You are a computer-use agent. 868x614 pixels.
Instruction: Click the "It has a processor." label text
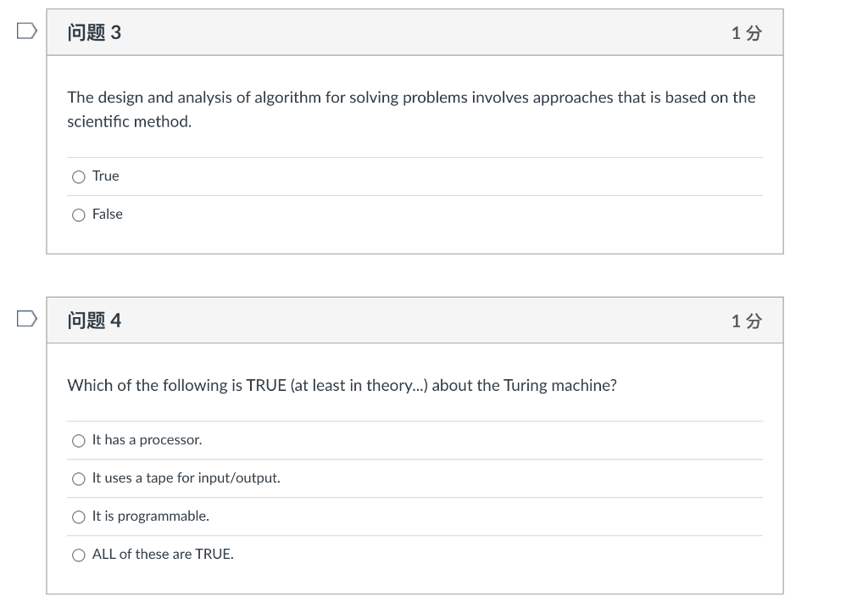pyautogui.click(x=147, y=440)
